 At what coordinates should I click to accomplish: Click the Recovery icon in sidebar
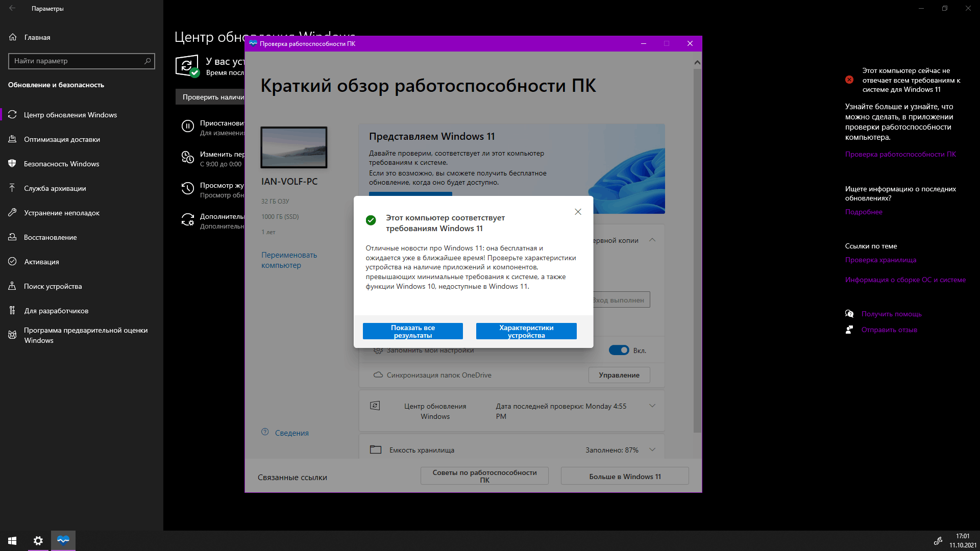pyautogui.click(x=13, y=237)
